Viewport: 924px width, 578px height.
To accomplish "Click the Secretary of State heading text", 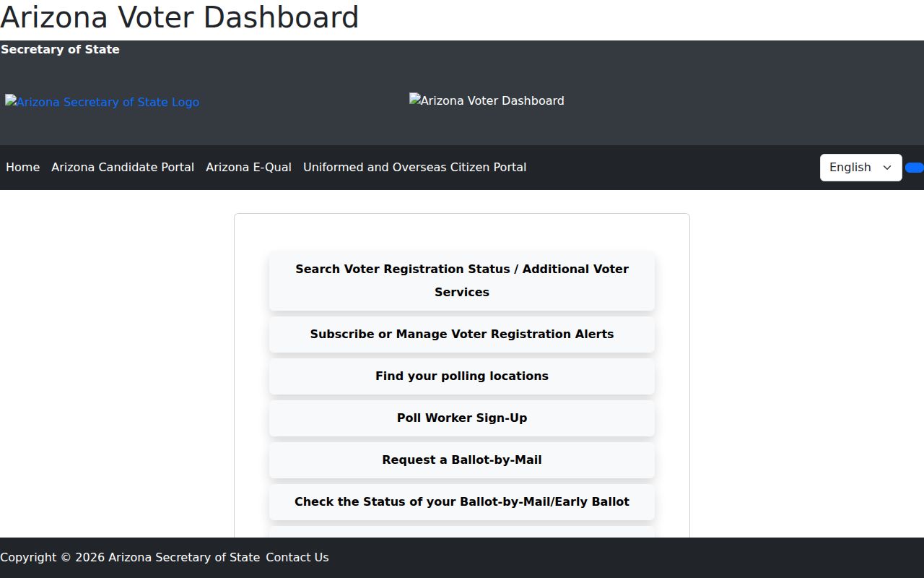I will 60,50.
